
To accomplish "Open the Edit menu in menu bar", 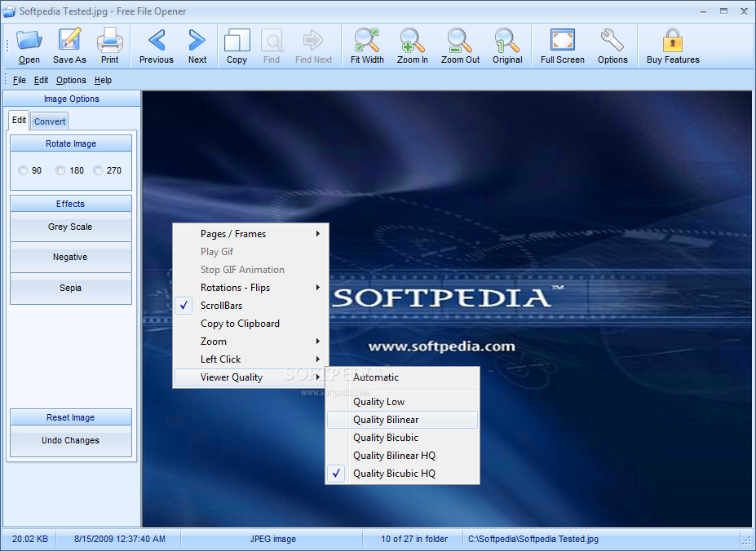I will pyautogui.click(x=41, y=80).
